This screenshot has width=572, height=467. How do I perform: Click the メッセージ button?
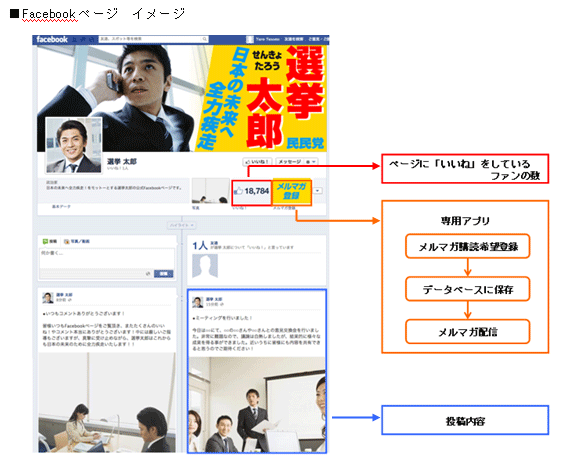pos(290,161)
